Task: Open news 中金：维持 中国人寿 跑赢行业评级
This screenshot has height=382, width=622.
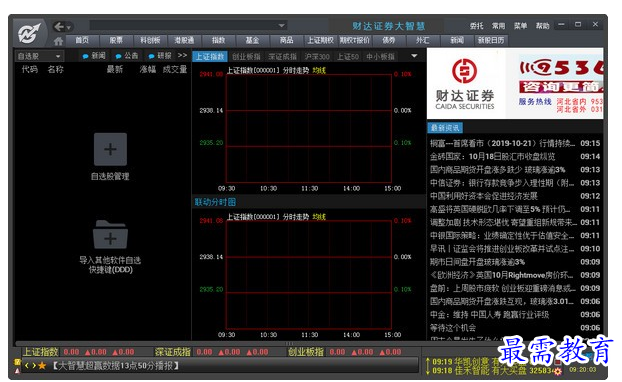Action: pyautogui.click(x=515, y=315)
